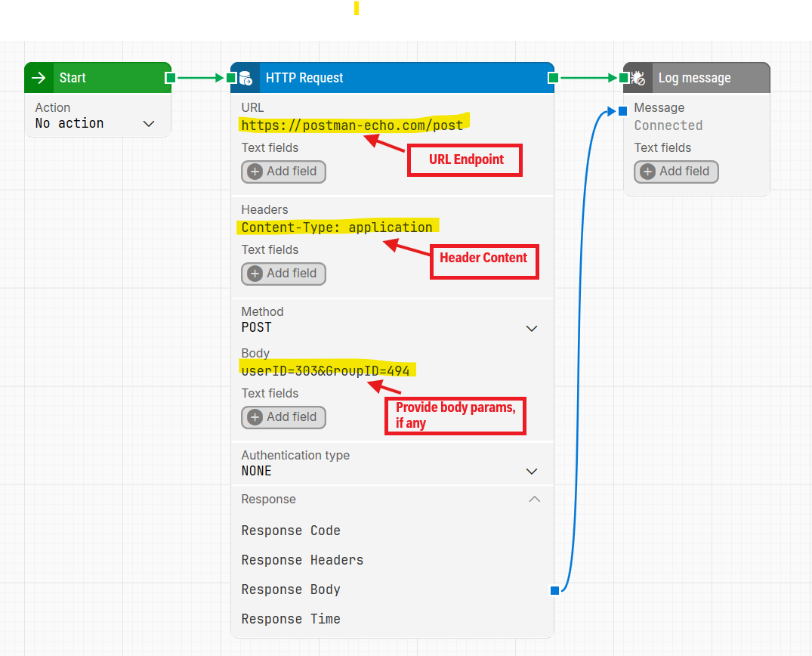
Task: Open the Authentication type dropdown
Action: pos(531,471)
